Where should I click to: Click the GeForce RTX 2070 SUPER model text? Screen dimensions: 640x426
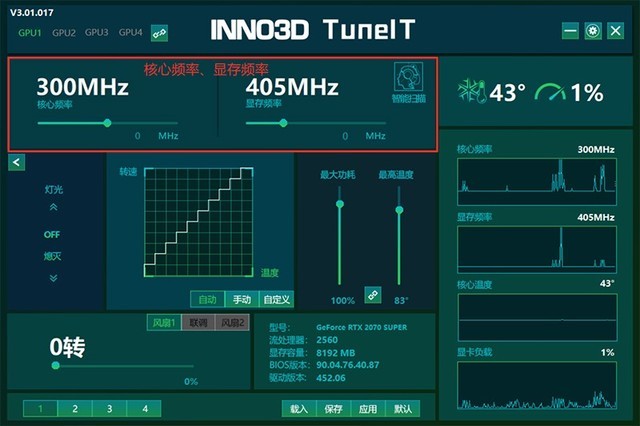pos(362,327)
